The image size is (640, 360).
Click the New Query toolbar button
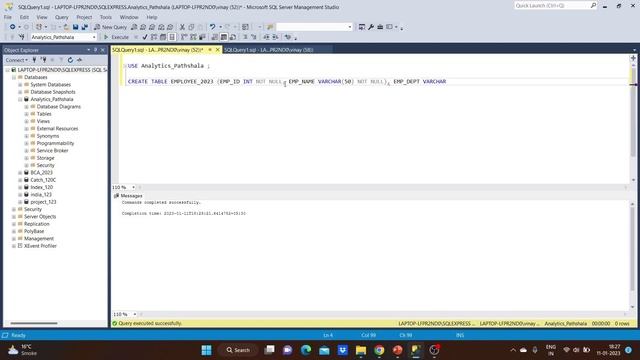111,27
